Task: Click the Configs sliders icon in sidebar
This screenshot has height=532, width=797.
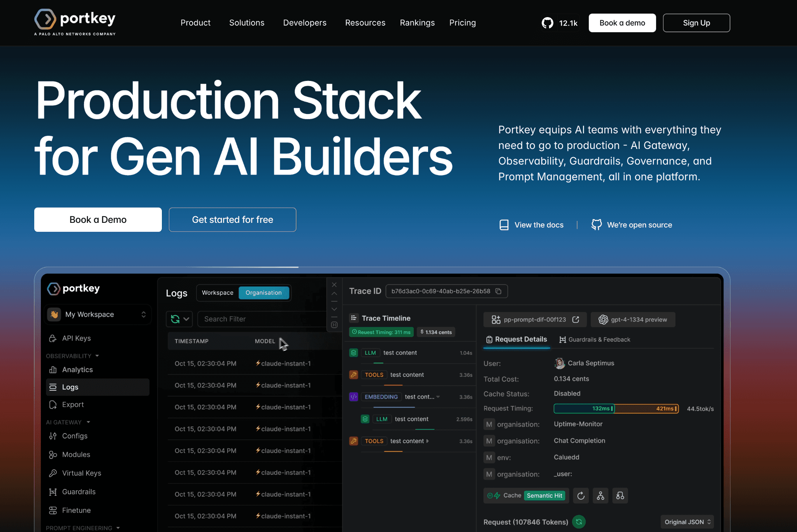Action: pos(53,436)
